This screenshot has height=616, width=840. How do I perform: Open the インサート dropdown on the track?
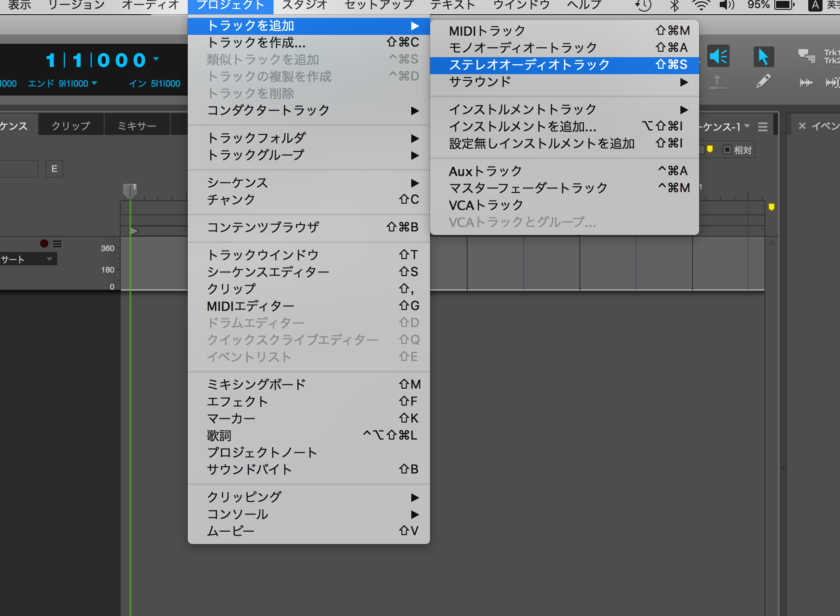click(49, 259)
